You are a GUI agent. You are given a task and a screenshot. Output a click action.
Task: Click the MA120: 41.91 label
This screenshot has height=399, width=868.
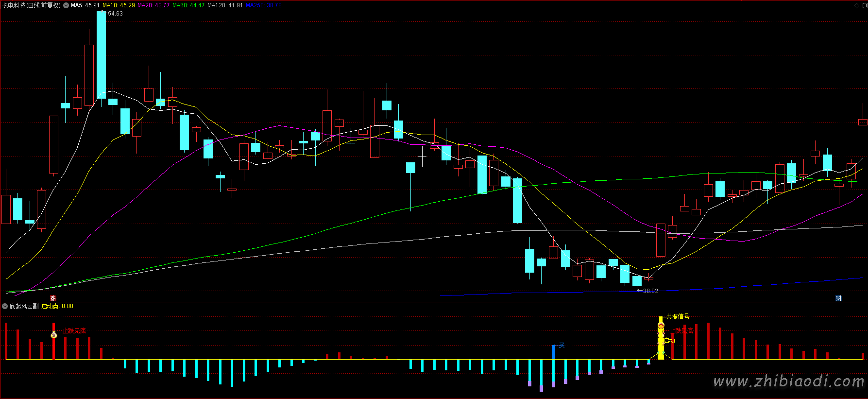coord(225,5)
